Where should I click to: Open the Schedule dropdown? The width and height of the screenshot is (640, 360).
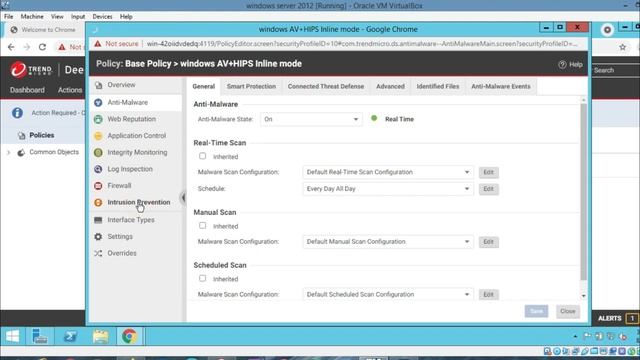tap(388, 189)
